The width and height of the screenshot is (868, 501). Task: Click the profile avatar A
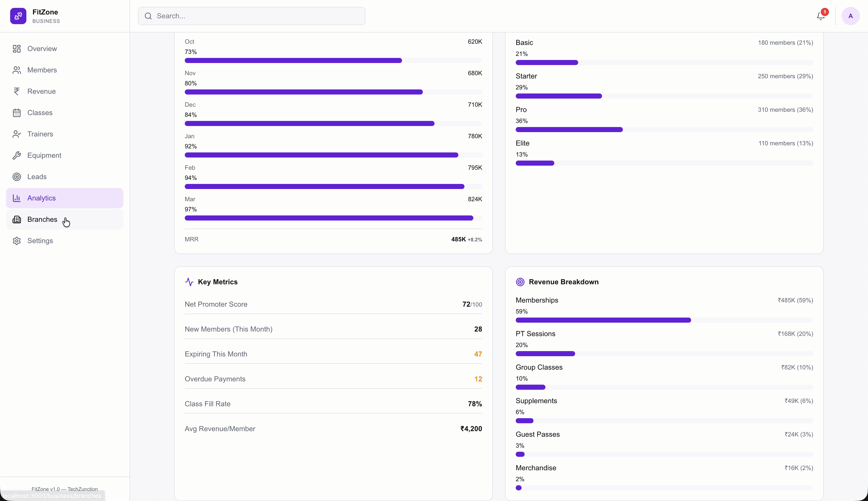[850, 16]
